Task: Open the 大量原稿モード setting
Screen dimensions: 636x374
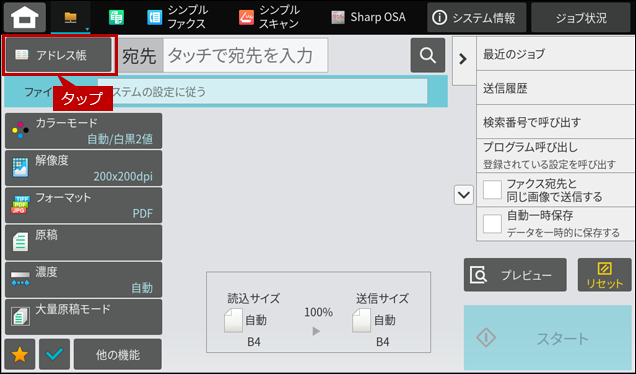Action: [84, 317]
